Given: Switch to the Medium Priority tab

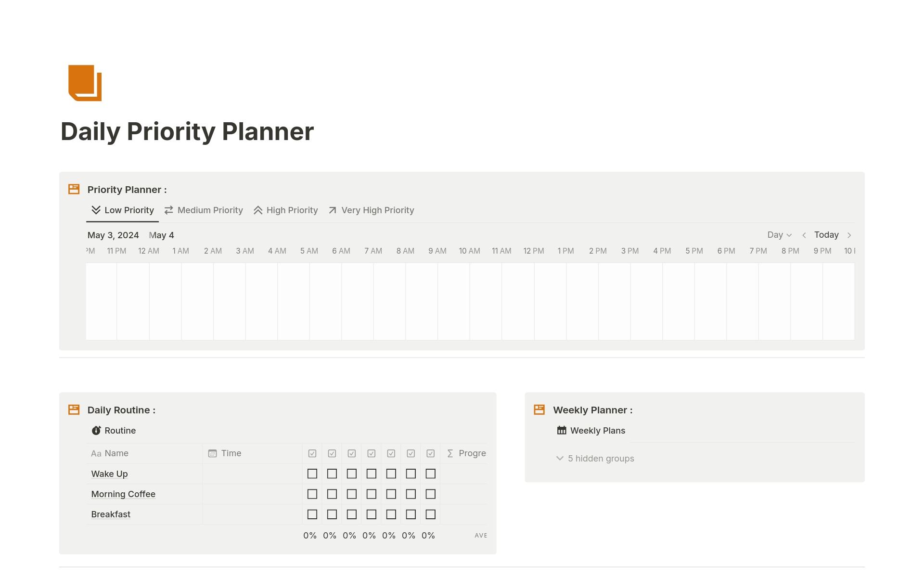Looking at the screenshot, I should click(x=210, y=210).
